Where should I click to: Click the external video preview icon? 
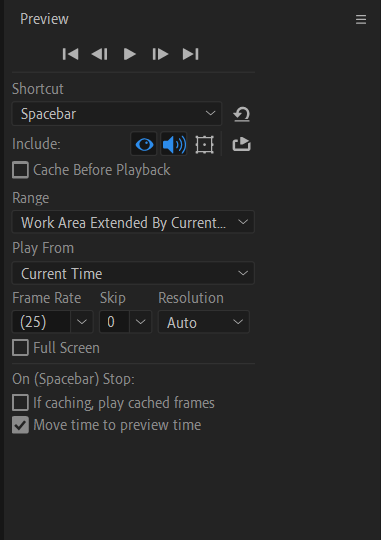click(241, 144)
